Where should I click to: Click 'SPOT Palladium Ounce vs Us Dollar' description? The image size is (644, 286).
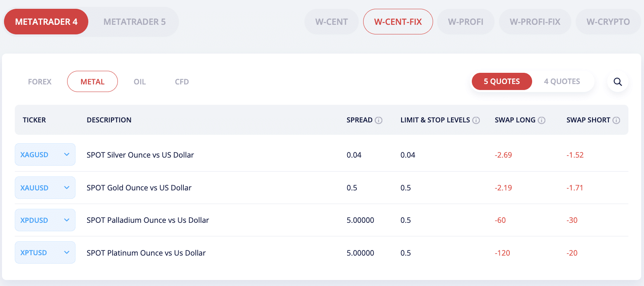[148, 220]
